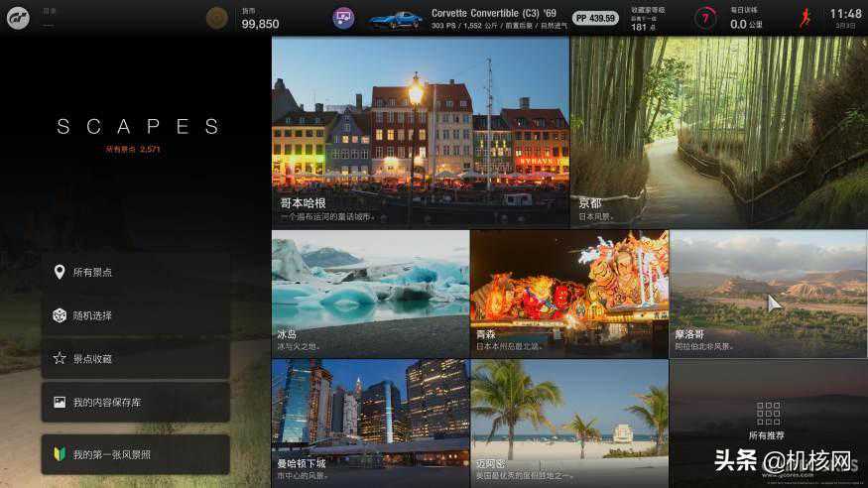868x488 pixels.
Task: Click the collector level 7 circle icon
Action: tap(705, 18)
